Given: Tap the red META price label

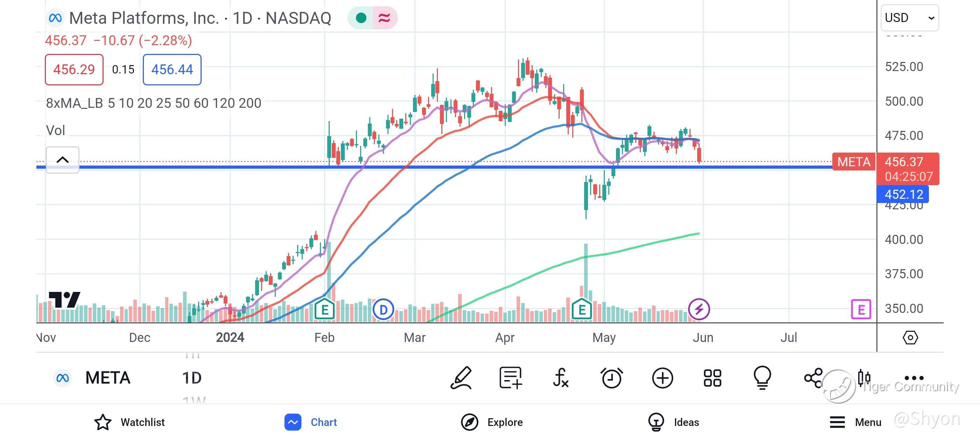Looking at the screenshot, I should 854,162.
